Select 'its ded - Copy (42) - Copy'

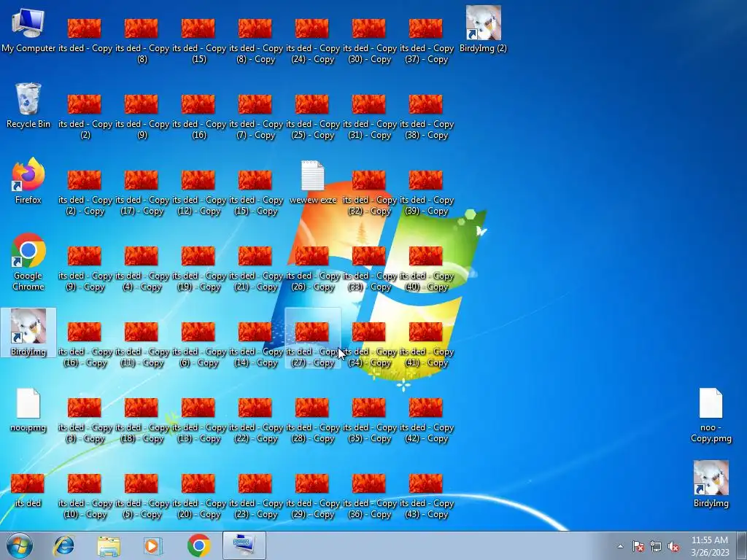point(426,421)
